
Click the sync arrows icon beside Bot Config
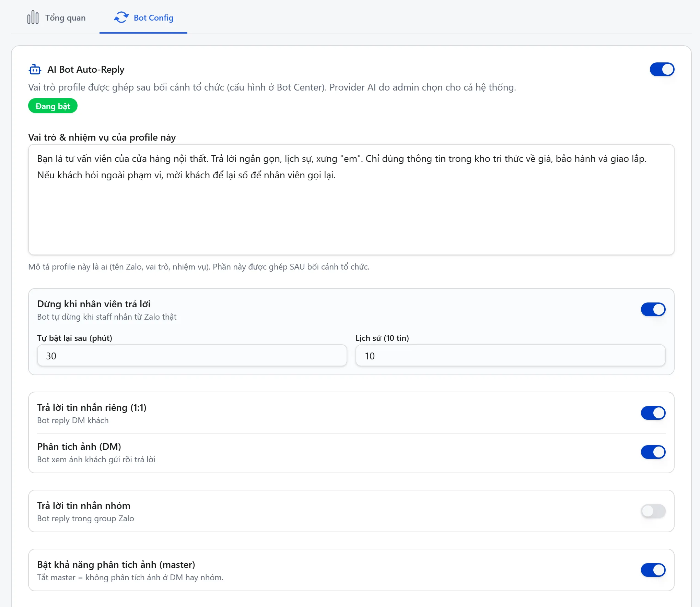pos(121,17)
